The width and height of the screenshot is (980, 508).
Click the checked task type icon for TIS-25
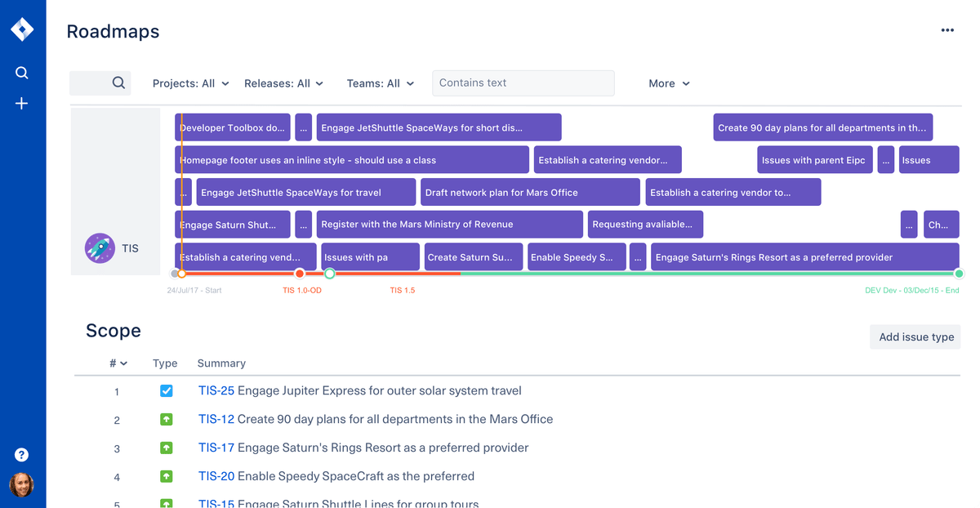pos(167,390)
